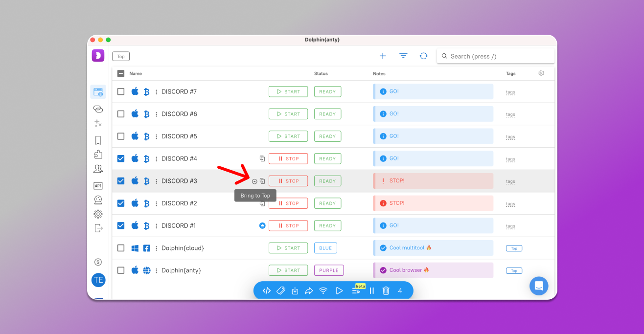
Task: Edit the tags link for DISCORD #7
Action: [x=510, y=92]
